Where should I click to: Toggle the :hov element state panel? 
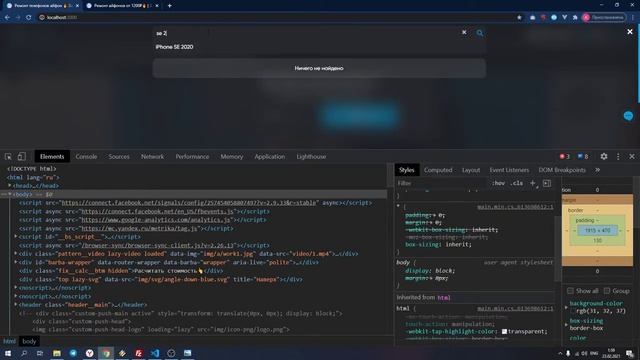click(498, 183)
